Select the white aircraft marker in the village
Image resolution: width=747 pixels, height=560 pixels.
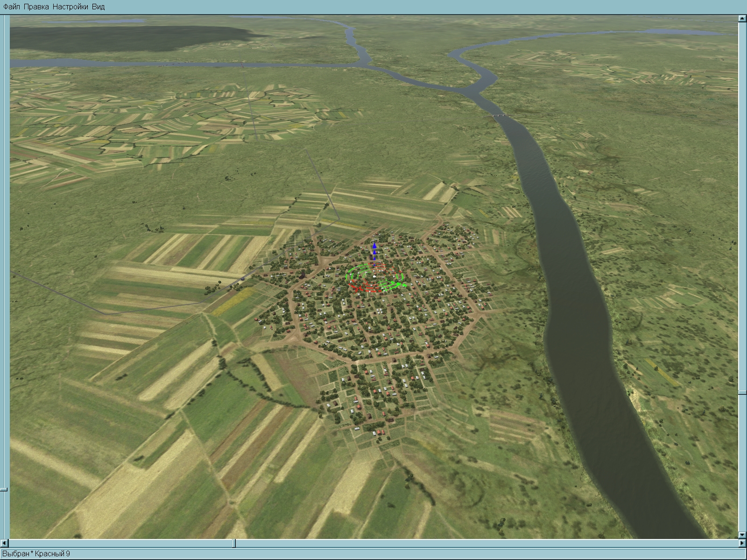tap(374, 276)
